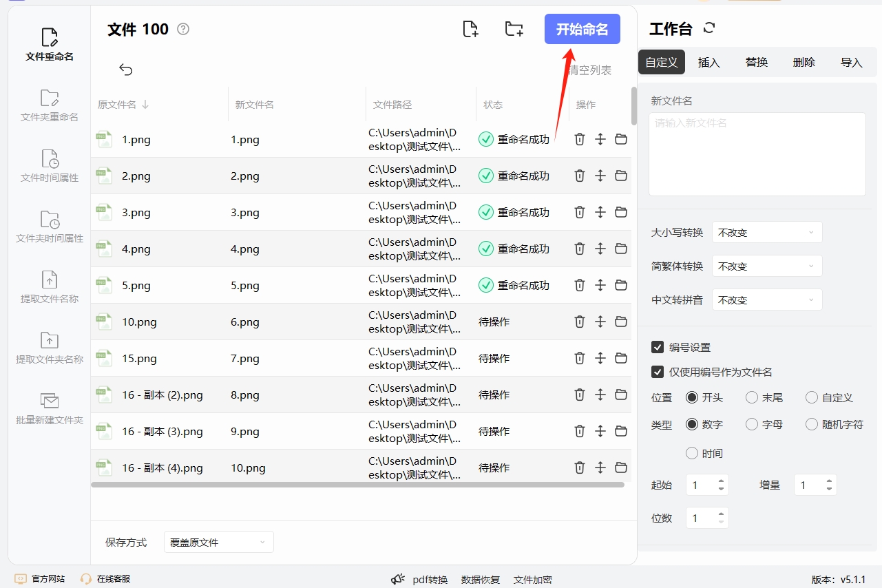Open the 文件时间属性 sidebar tool
Screen dimensions: 882x588
(x=50, y=167)
